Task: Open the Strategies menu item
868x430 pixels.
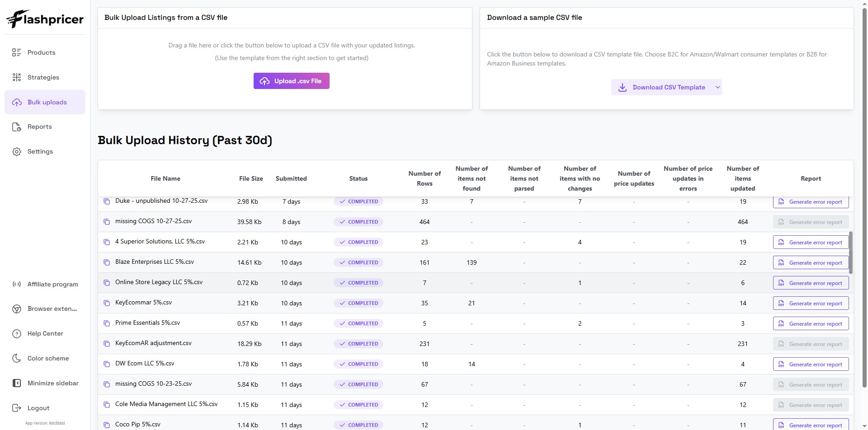Action: click(x=45, y=78)
